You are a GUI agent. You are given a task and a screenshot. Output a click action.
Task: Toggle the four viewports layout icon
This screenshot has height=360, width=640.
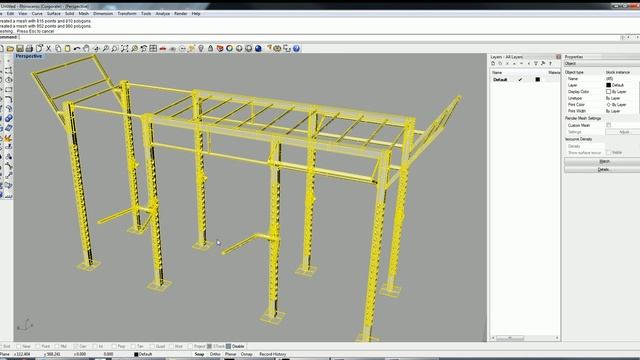click(x=153, y=49)
